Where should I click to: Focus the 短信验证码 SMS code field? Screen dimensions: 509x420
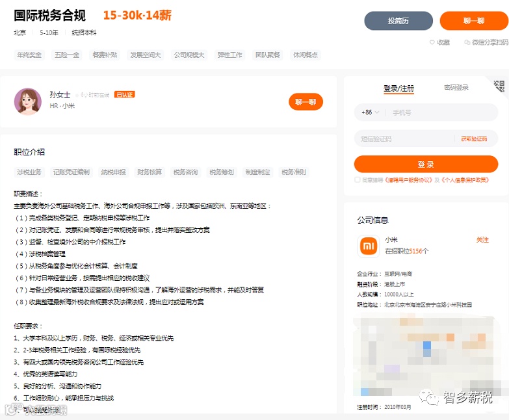(x=406, y=139)
